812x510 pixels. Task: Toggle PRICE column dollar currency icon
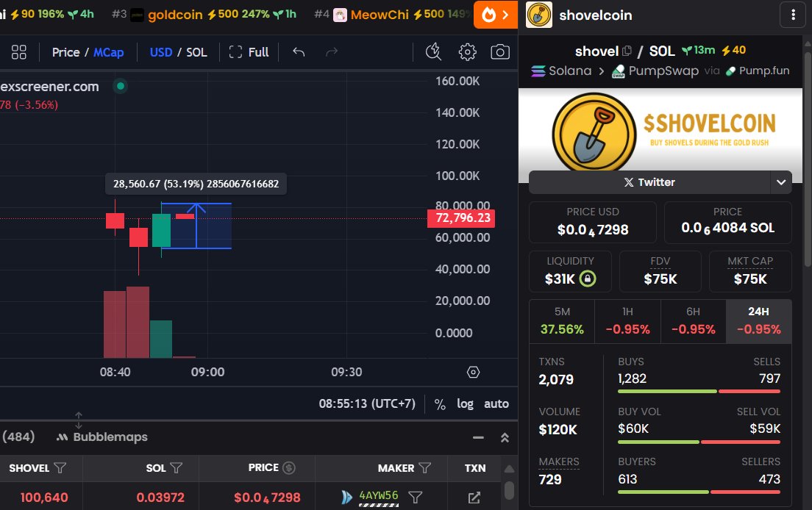pyautogui.click(x=289, y=467)
